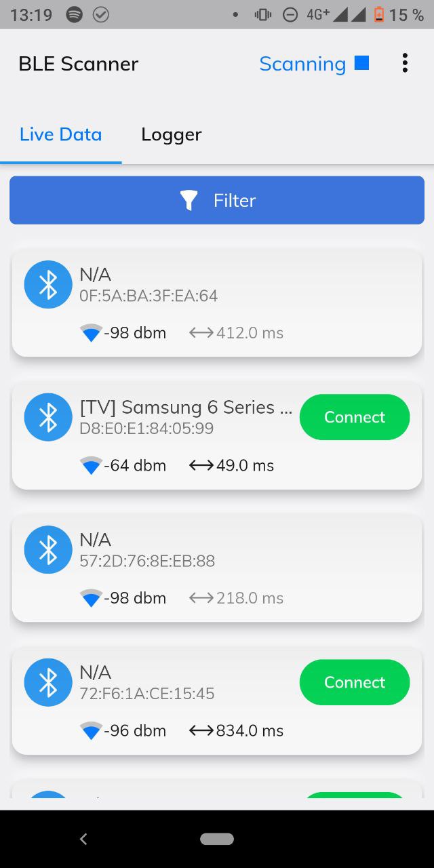Viewport: 434px width, 868px height.
Task: Select the Live Data tab
Action: point(60,134)
